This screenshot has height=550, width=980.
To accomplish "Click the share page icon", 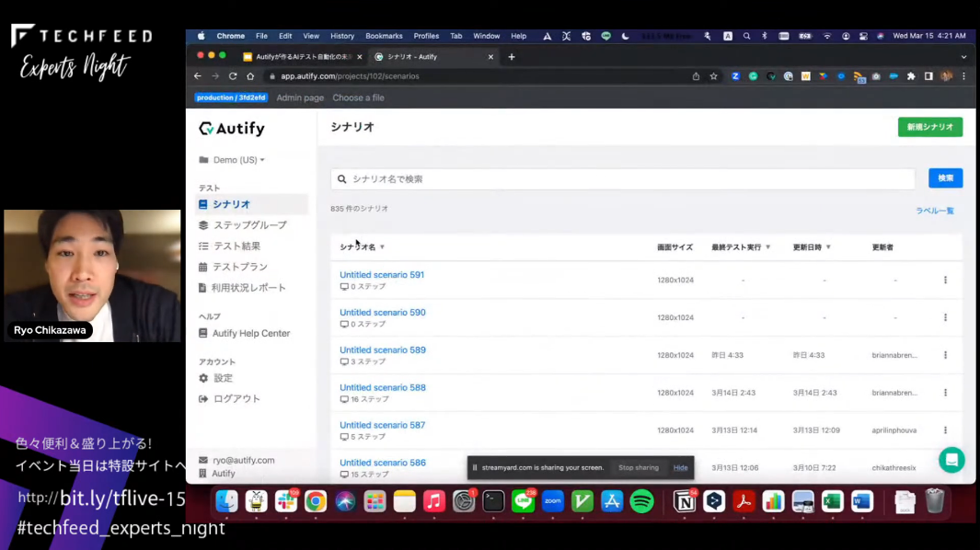I will click(x=696, y=76).
